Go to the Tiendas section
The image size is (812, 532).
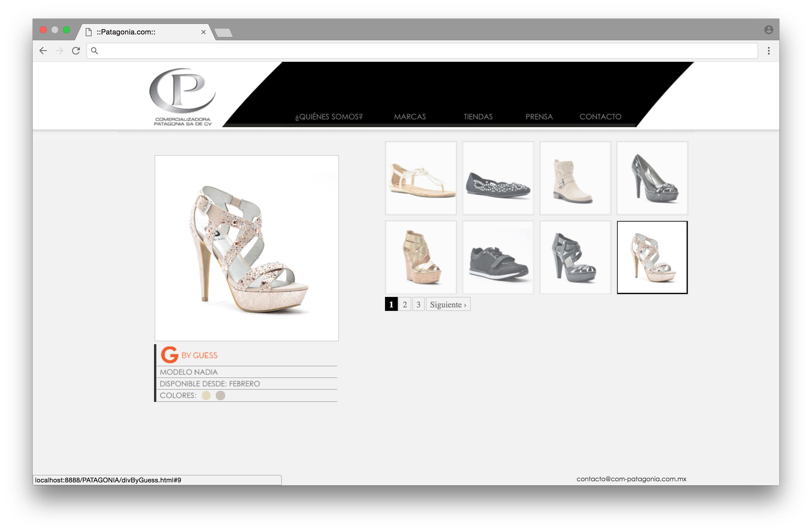(478, 117)
